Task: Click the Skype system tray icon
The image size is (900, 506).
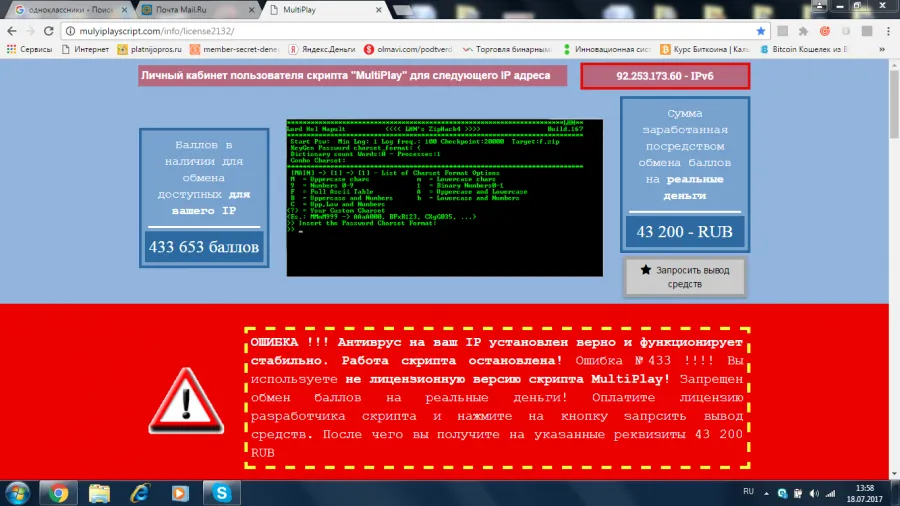Action: click(782, 493)
